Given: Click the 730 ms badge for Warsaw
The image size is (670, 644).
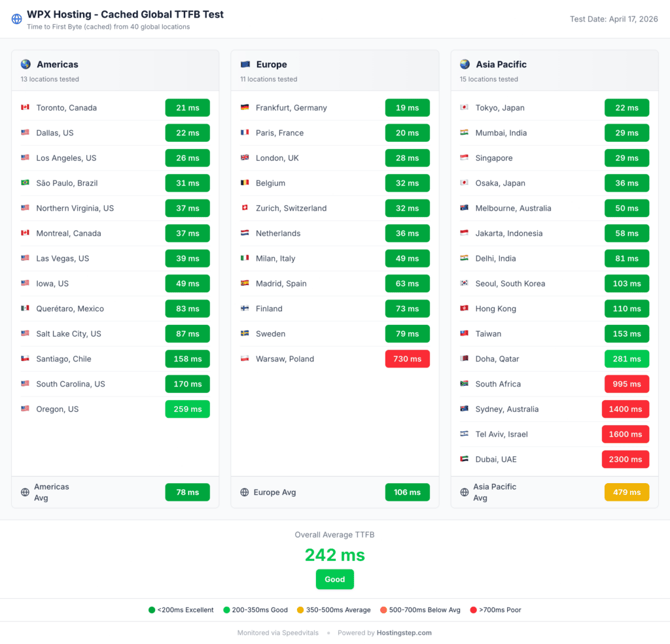Looking at the screenshot, I should 407,359.
